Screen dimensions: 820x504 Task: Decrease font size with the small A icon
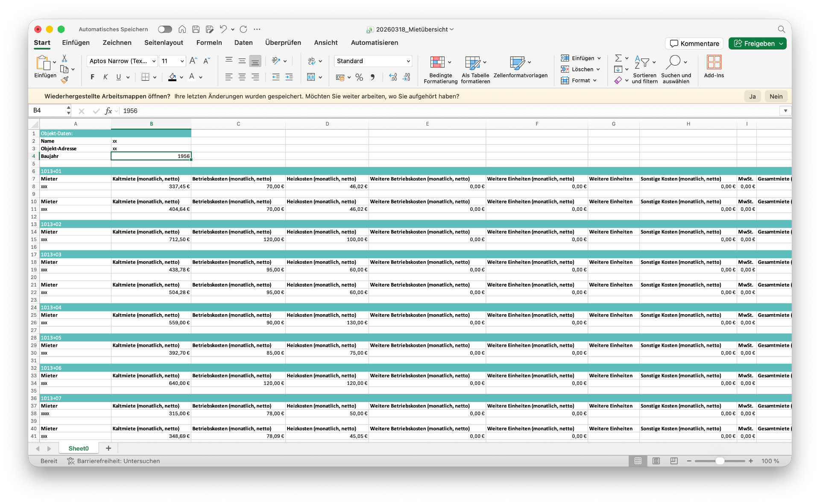(x=207, y=61)
